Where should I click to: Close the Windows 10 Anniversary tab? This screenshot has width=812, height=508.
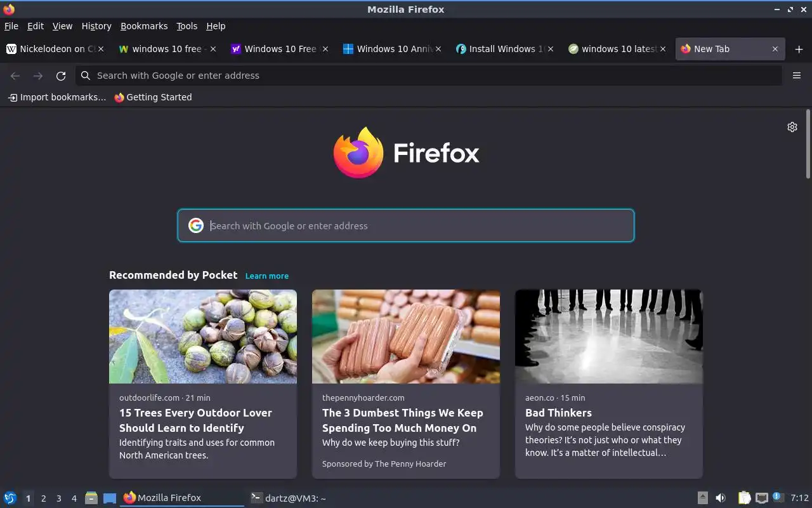(x=438, y=49)
